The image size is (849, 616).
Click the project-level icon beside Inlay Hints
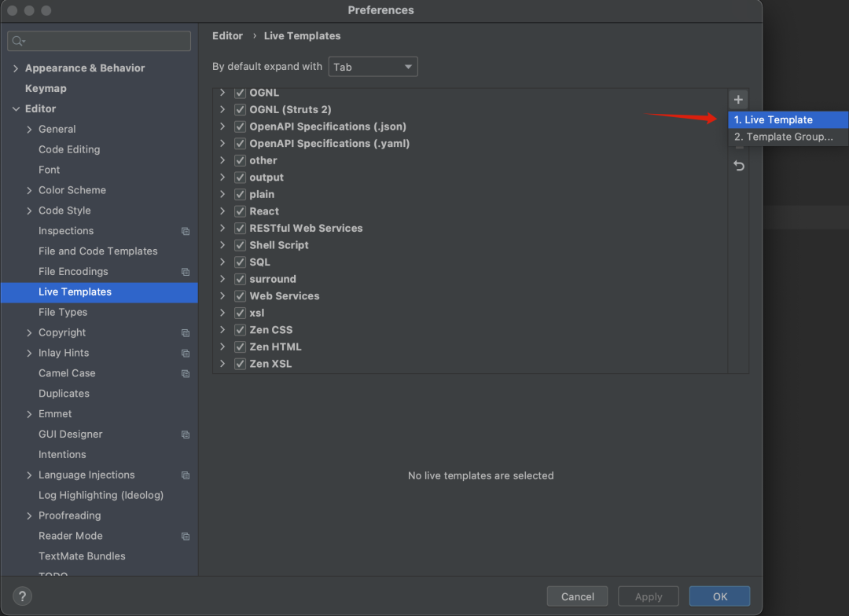186,354
